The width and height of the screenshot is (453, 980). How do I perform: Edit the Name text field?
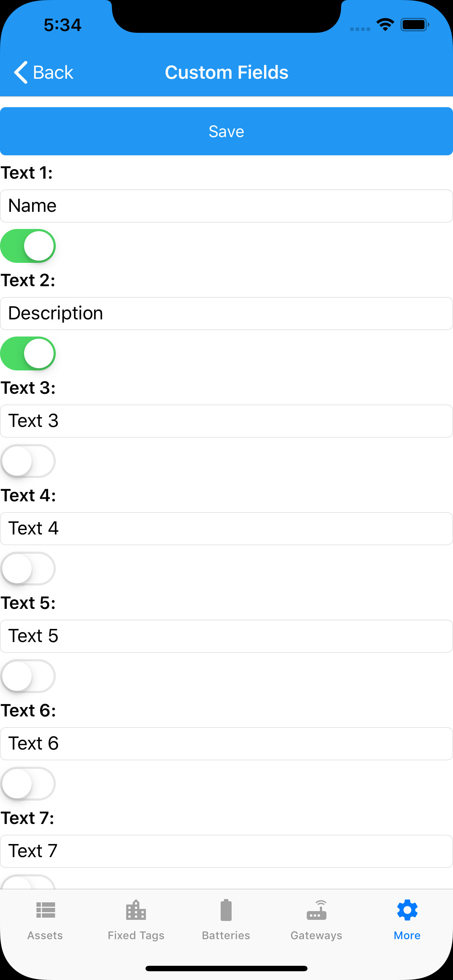[226, 206]
